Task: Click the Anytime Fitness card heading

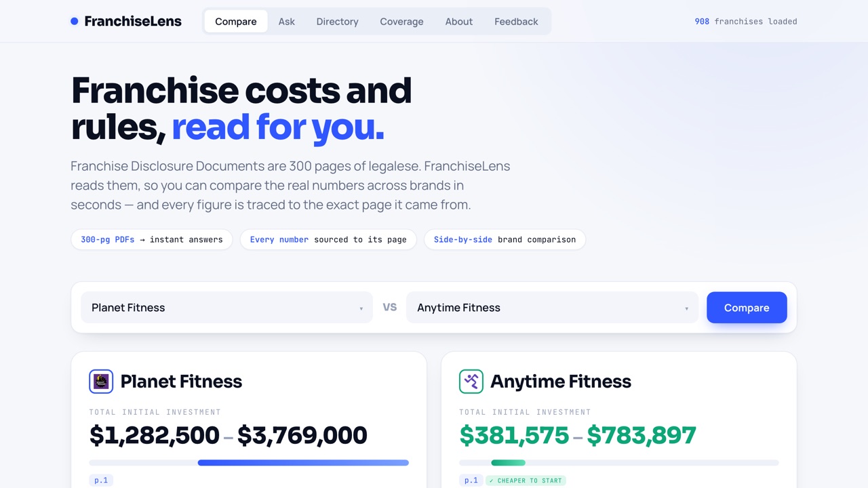Action: 561,382
